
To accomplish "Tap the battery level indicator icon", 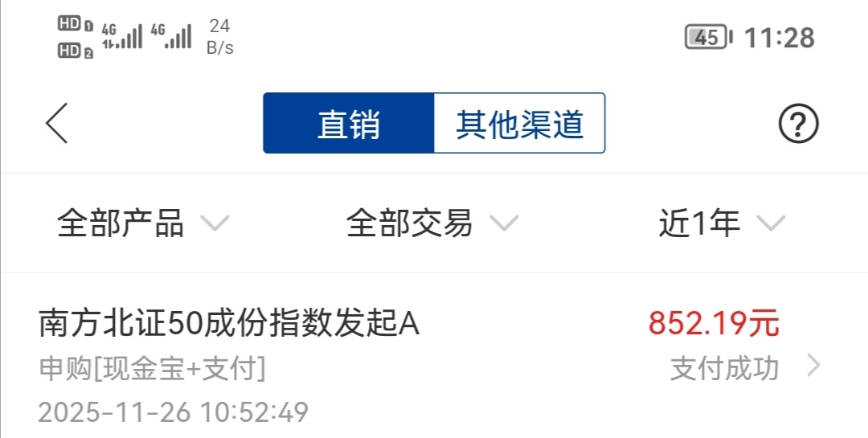I will pyautogui.click(x=709, y=38).
